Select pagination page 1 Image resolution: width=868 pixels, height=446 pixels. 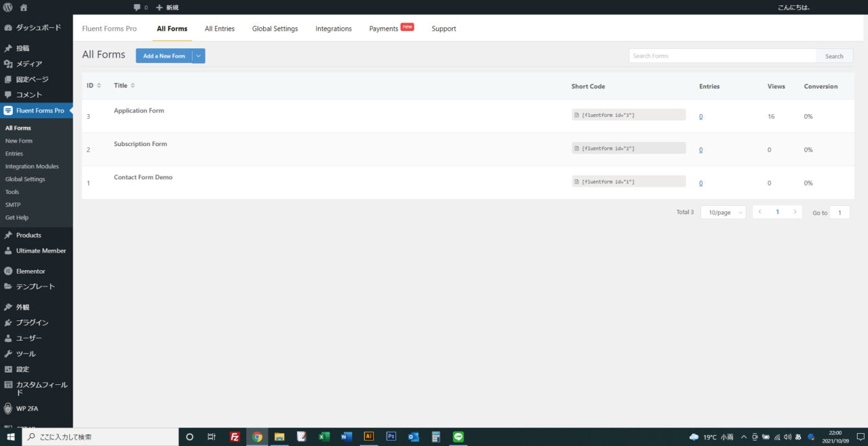tap(777, 212)
